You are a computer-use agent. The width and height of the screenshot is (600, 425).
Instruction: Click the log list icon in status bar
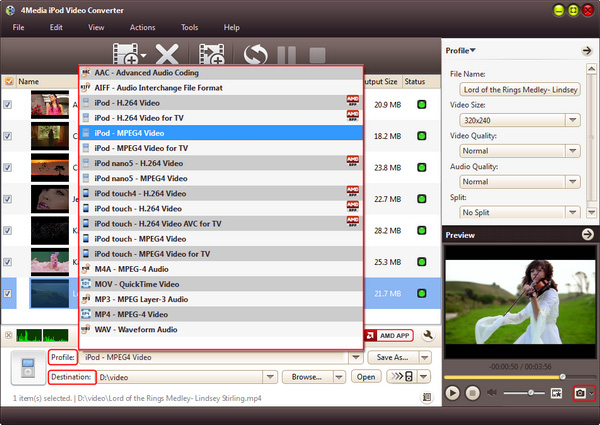[x=427, y=397]
